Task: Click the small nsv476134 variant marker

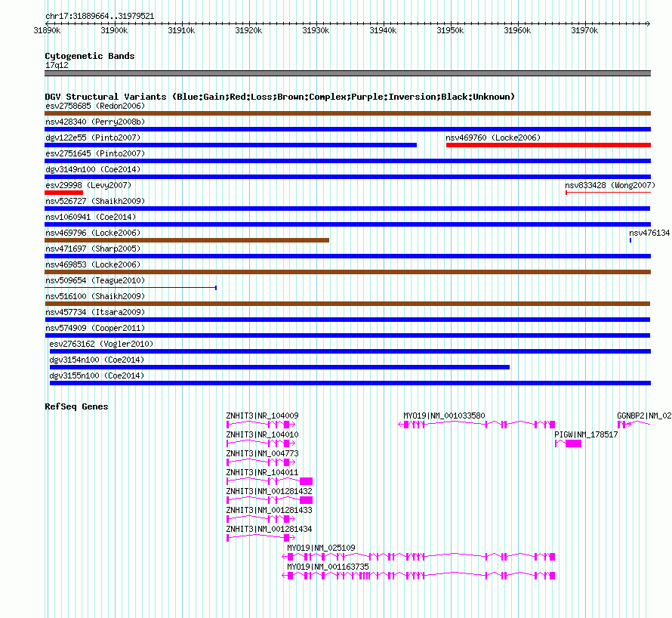Action: click(x=630, y=240)
